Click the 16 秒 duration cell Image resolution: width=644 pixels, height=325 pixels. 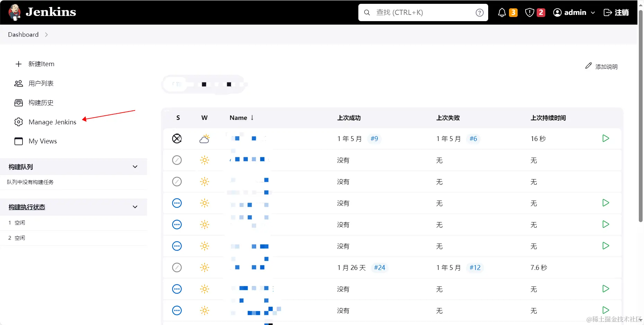(538, 139)
